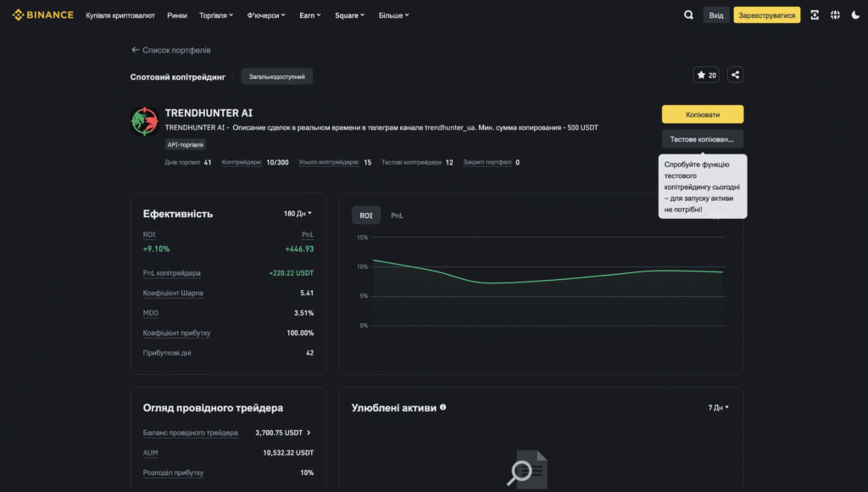Expand the Торгівля menu
The height and width of the screenshot is (492, 868).
coord(219,15)
